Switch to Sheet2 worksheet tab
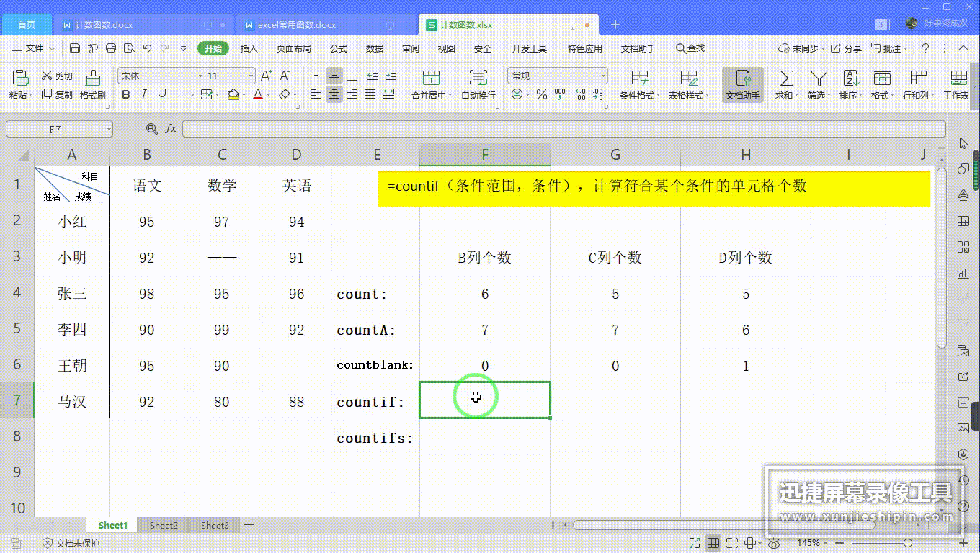This screenshot has height=553, width=980. pyautogui.click(x=164, y=525)
